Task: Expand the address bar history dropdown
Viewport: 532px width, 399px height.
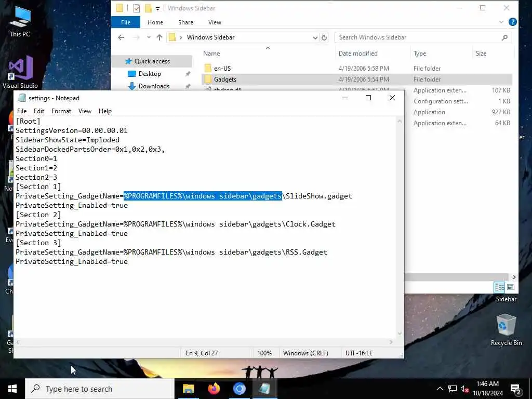Action: click(x=315, y=37)
